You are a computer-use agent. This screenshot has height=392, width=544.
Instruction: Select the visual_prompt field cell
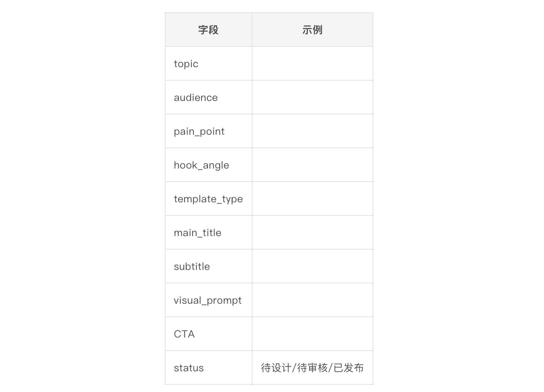tap(209, 300)
